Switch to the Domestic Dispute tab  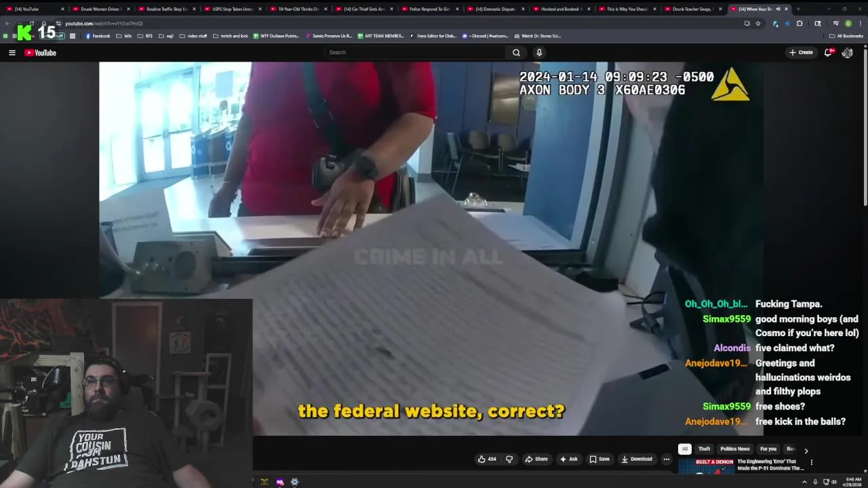click(494, 9)
